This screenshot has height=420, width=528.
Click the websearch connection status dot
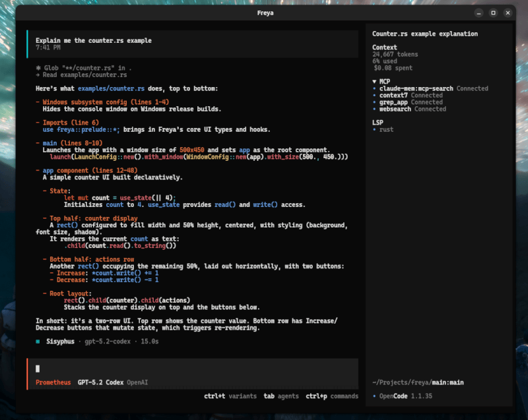[x=374, y=109]
